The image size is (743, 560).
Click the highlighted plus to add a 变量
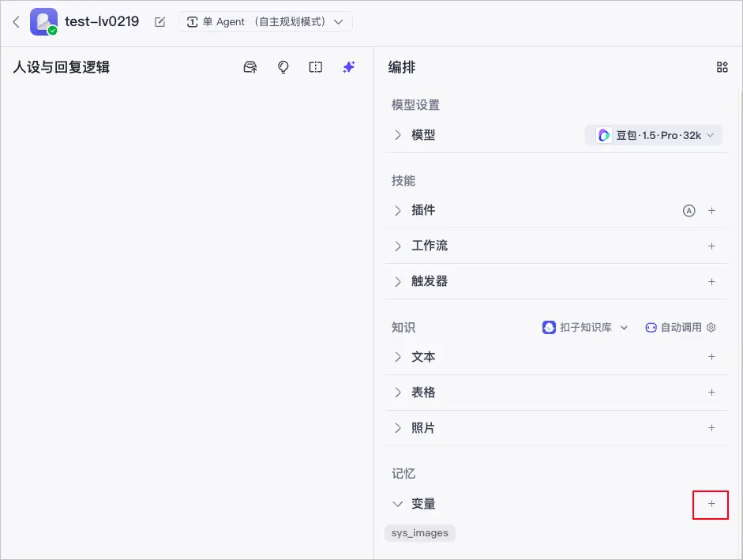click(x=710, y=504)
